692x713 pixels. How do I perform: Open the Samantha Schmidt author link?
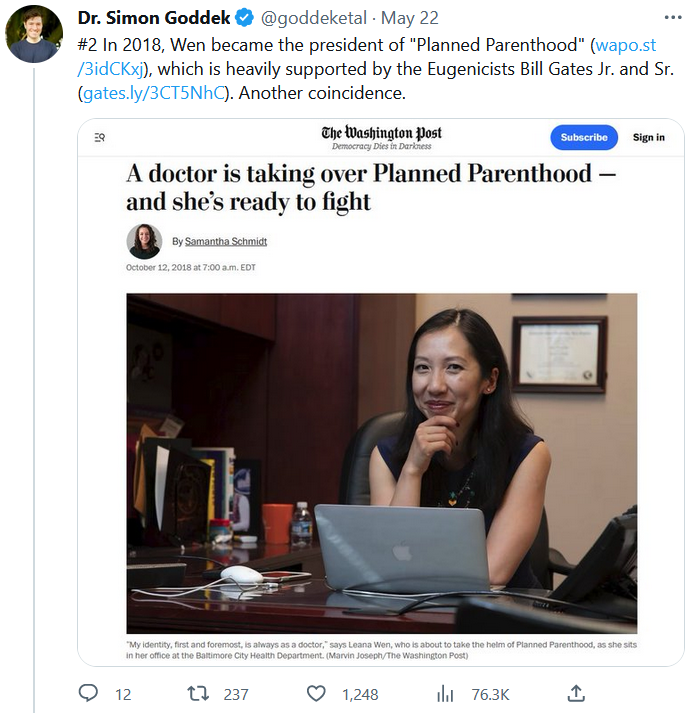pyautogui.click(x=226, y=241)
